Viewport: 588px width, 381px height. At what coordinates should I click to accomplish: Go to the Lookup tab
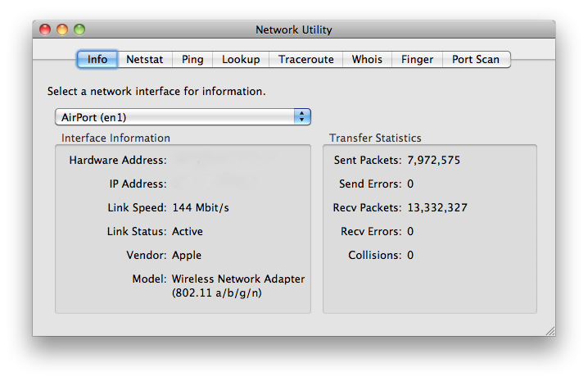click(241, 59)
